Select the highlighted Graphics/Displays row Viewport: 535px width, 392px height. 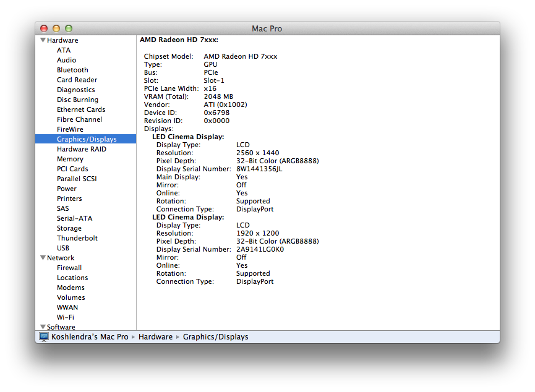pos(85,139)
